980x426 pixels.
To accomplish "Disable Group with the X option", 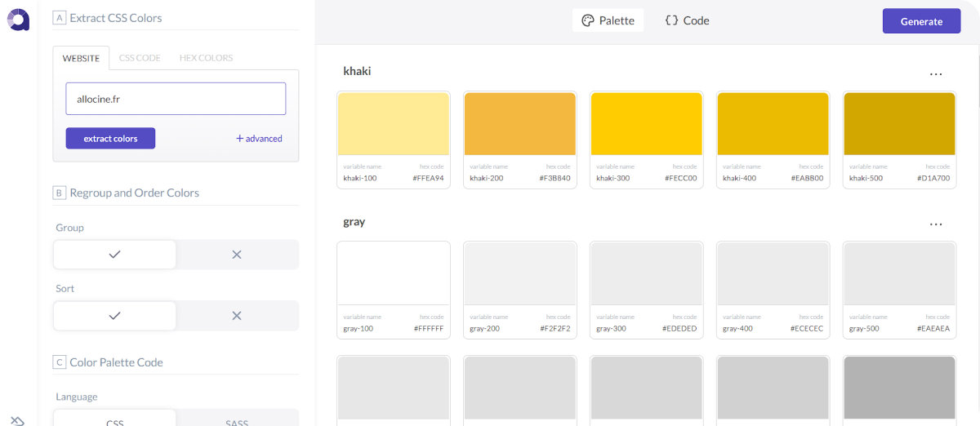I will 237,255.
